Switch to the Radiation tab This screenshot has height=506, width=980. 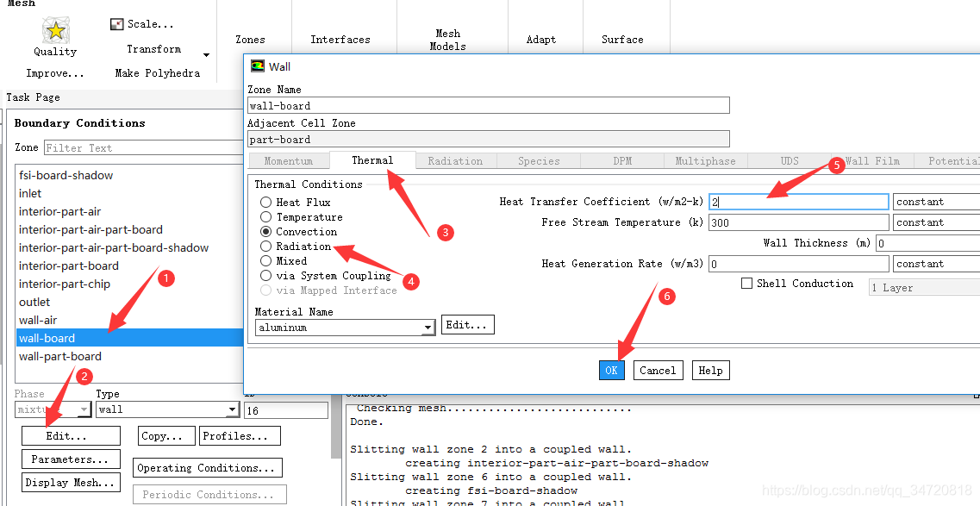point(456,161)
